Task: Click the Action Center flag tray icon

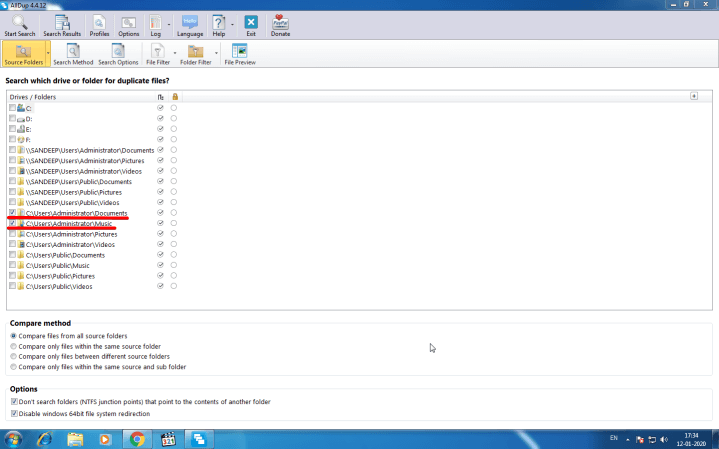Action: coord(640,439)
